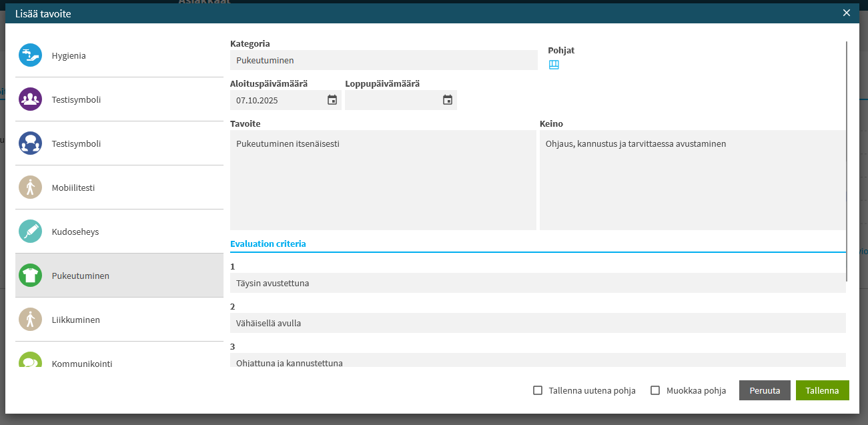Choose the Kudoseheys bandage icon

(30, 232)
